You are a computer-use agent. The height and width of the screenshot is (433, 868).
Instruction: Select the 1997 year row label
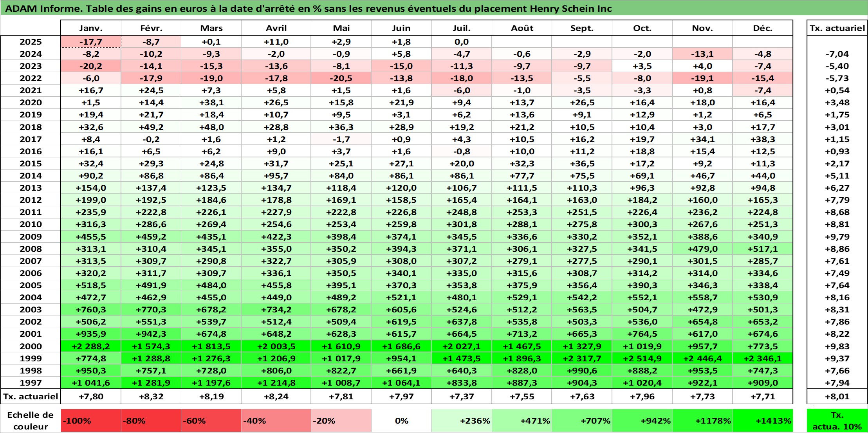pyautogui.click(x=31, y=382)
